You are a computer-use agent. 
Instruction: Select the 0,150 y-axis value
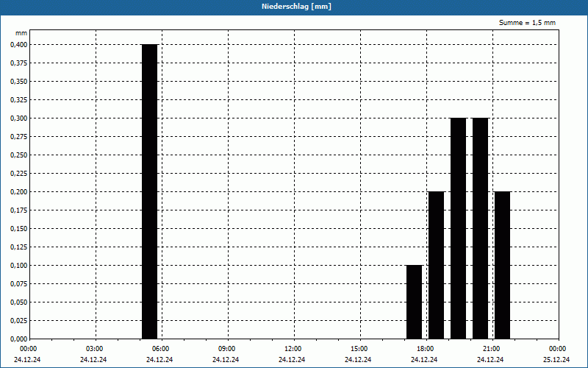19,229
